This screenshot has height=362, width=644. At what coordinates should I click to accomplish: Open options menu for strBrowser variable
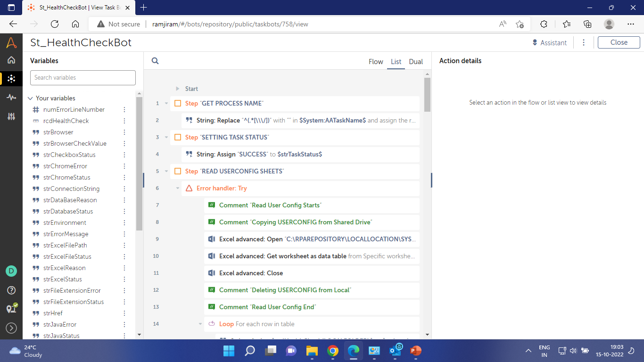point(124,132)
